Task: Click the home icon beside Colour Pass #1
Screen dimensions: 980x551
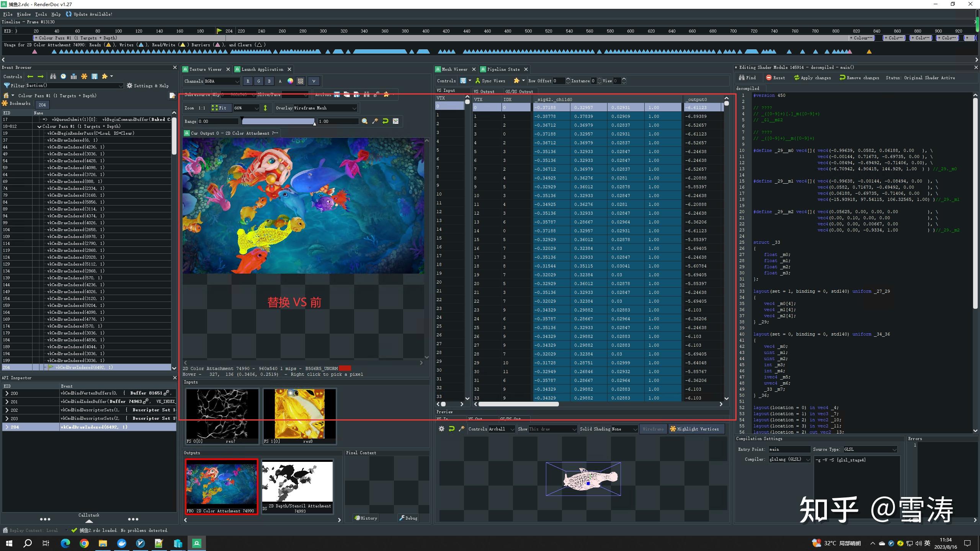Action: [x=6, y=96]
